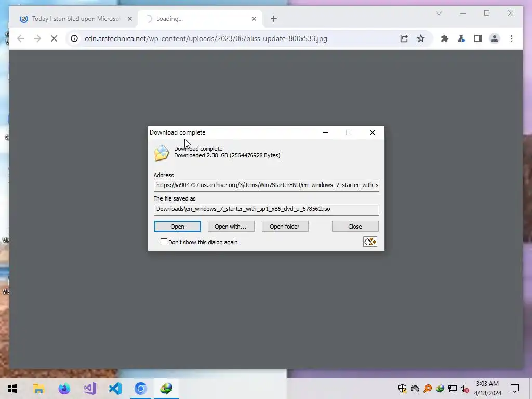Click the Internet Download Manager tray icon
The width and height of the screenshot is (532, 399).
(440, 389)
